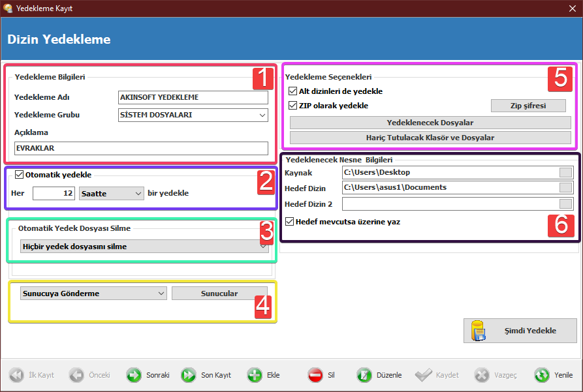The height and width of the screenshot is (392, 583).
Task: Click the Açıklama field containing EVRAKLAR
Action: 141,148
